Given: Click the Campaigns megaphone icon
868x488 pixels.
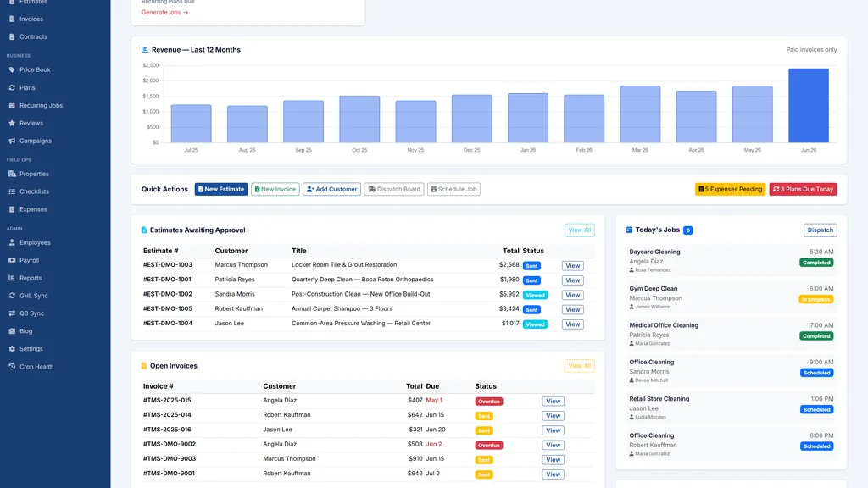Looking at the screenshot, I should tap(12, 141).
